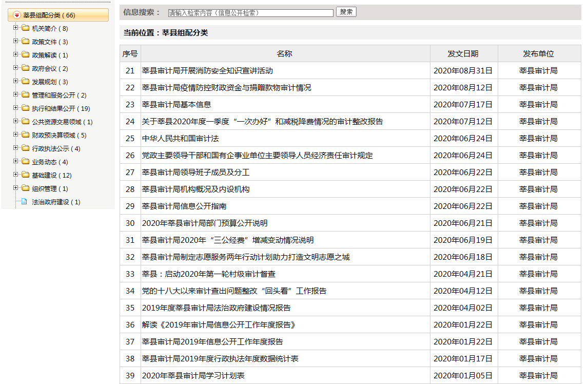Click the folder icon beside 管理和服务公开
This screenshot has width=588, height=384.
pyautogui.click(x=26, y=94)
